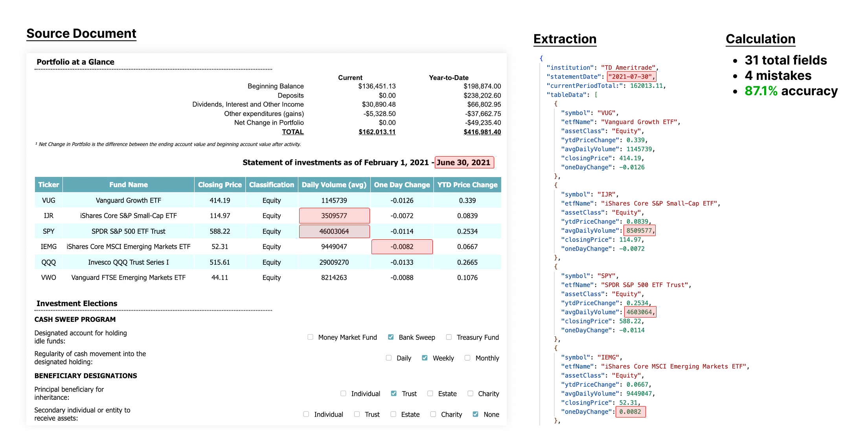The image size is (868, 434).
Task: Click the green 87.1% accuracy text
Action: (x=761, y=91)
